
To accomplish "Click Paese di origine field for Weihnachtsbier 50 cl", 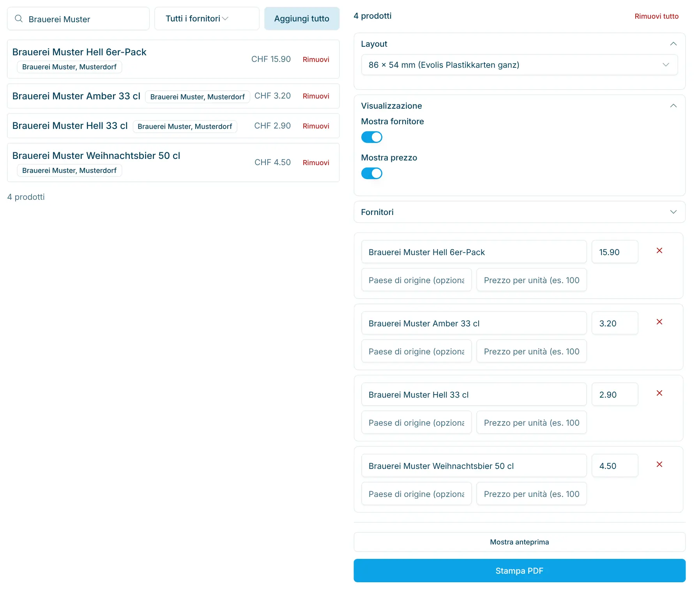I will pos(416,494).
